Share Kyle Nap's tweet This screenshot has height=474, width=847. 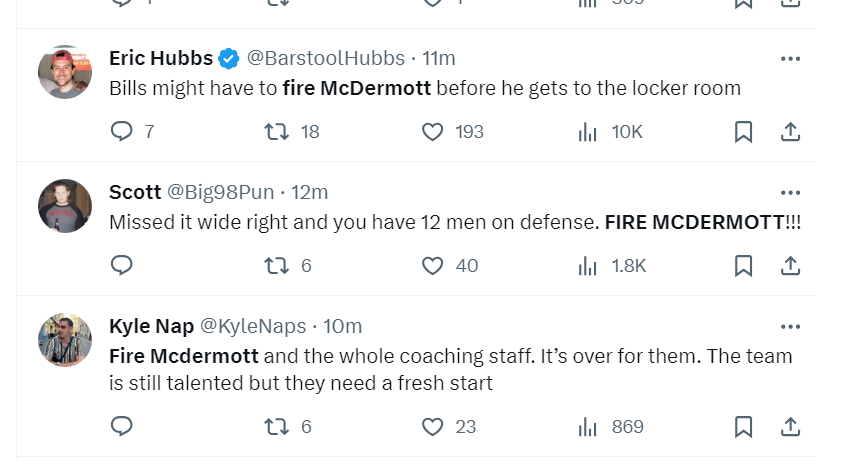[789, 427]
